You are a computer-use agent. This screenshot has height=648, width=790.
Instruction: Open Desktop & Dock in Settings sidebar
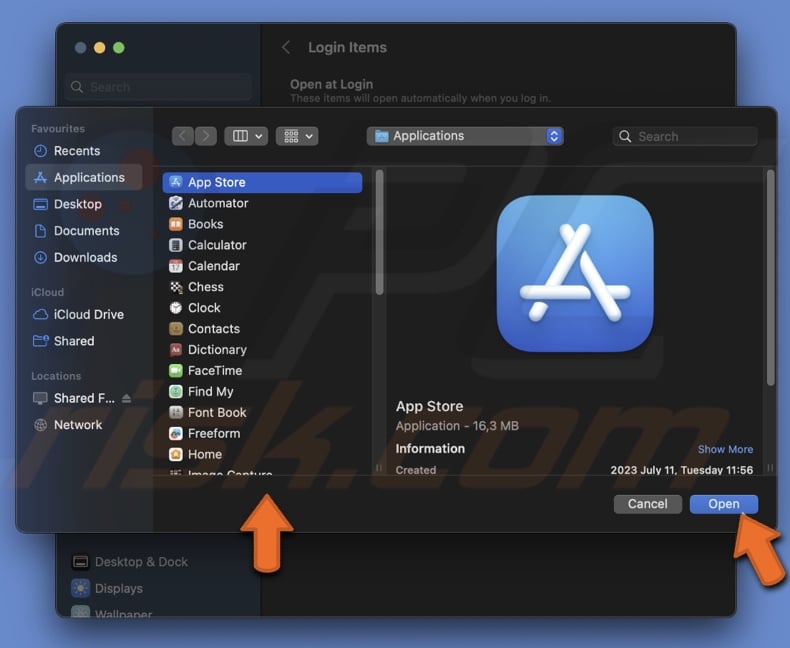tap(131, 562)
